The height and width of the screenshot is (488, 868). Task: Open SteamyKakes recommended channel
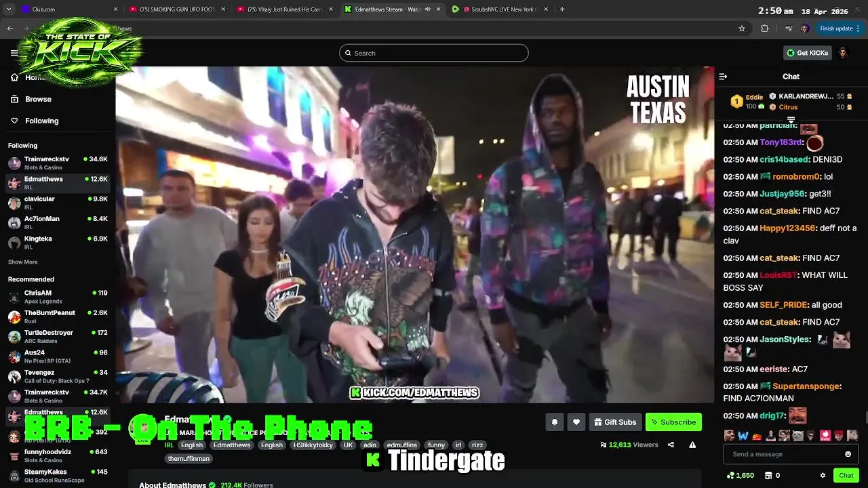pyautogui.click(x=58, y=475)
